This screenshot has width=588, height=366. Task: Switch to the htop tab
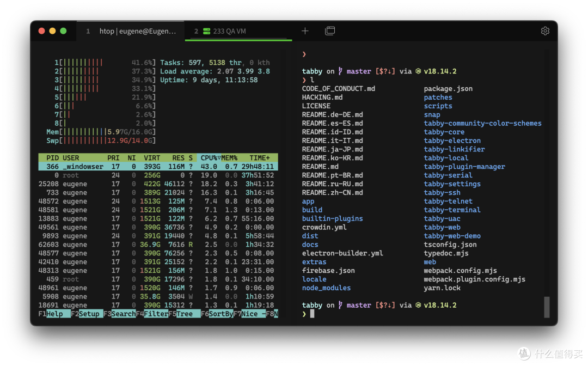coord(131,31)
